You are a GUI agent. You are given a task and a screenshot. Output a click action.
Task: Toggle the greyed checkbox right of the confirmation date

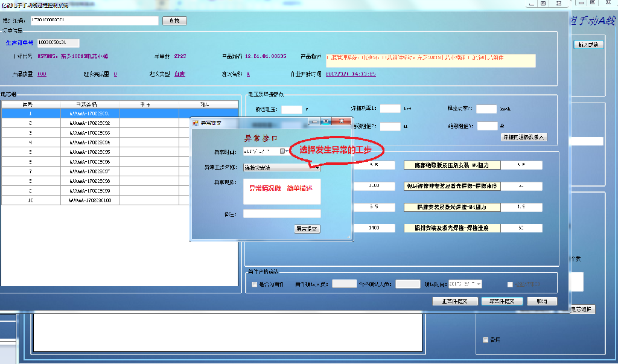click(x=510, y=284)
